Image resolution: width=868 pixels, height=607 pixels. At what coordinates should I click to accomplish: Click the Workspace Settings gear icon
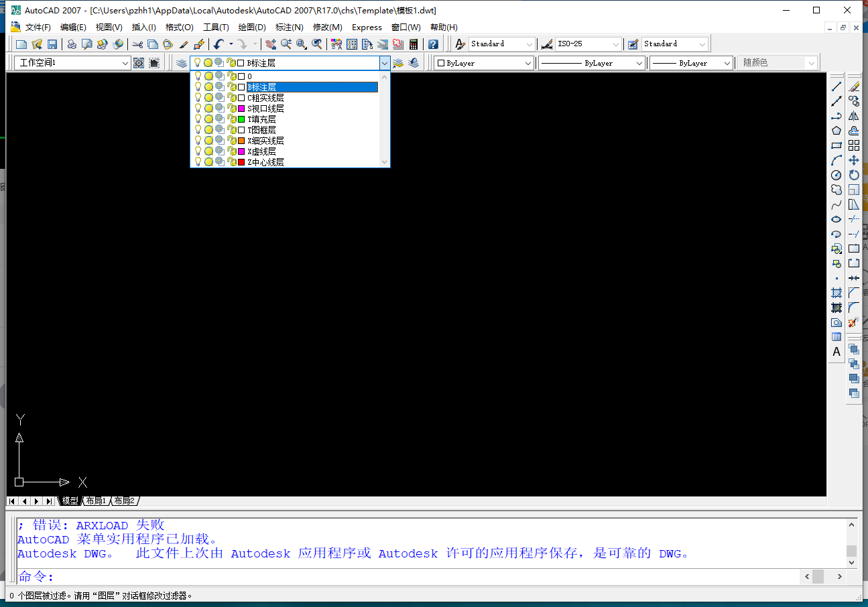tap(139, 63)
